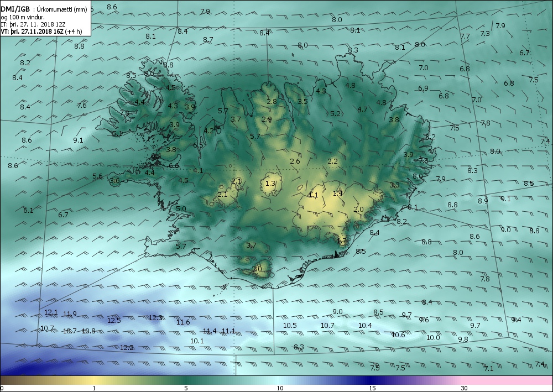This screenshot has width=553, height=392.
Task: Click the value 1.4 on the map
Action: pyautogui.click(x=337, y=193)
